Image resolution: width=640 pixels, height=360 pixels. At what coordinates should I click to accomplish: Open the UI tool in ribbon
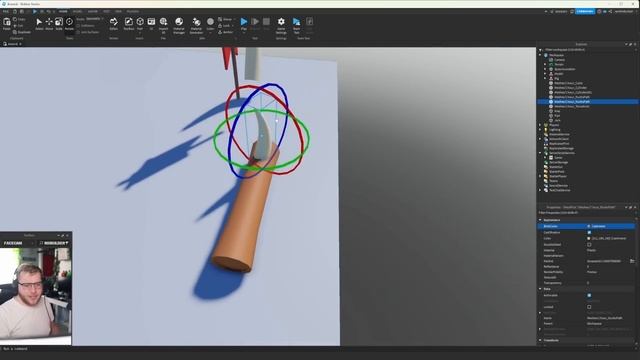coord(151,24)
